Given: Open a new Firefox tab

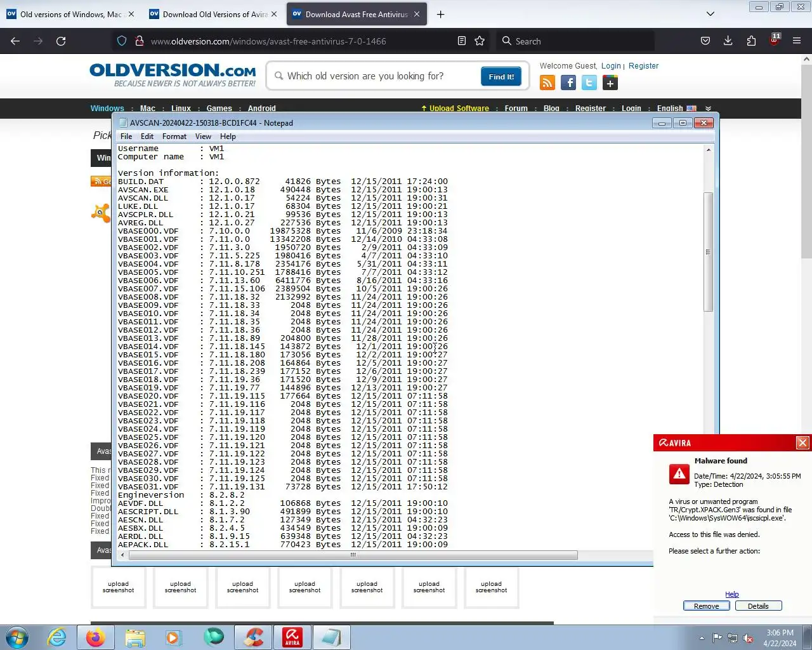Looking at the screenshot, I should 441,14.
